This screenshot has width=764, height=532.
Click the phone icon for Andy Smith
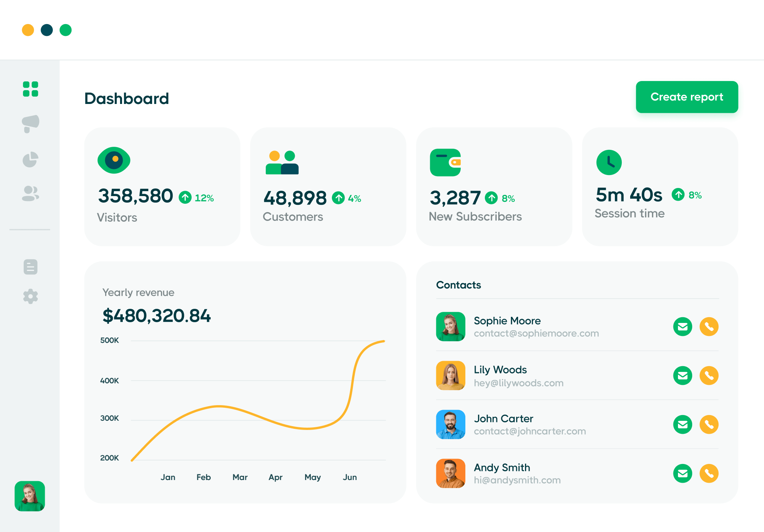coord(709,474)
